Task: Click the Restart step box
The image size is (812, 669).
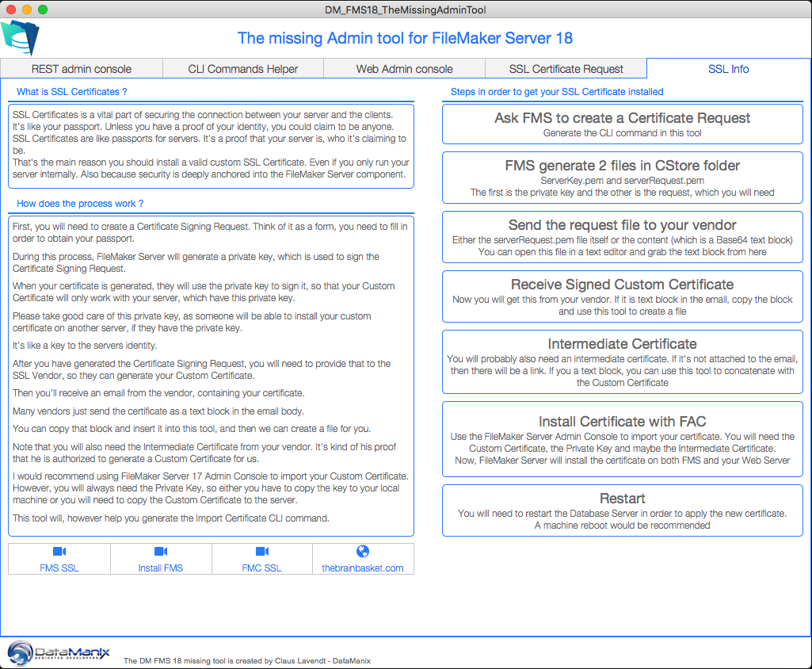Action: 623,510
